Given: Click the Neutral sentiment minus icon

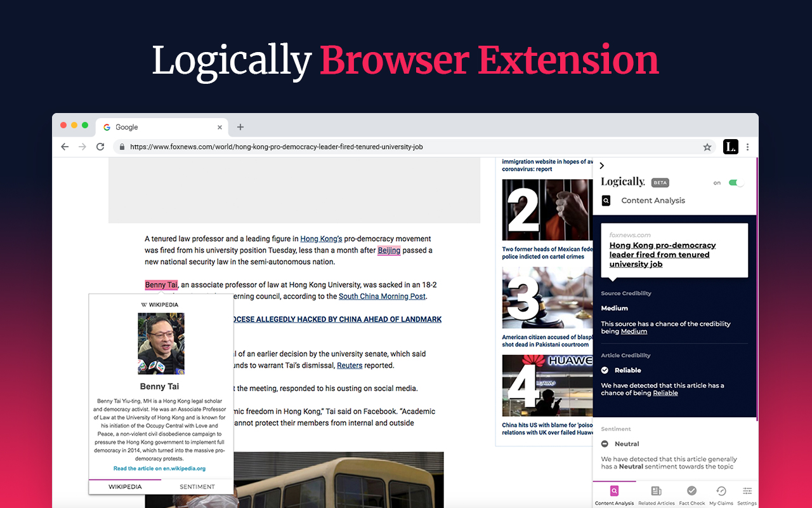Looking at the screenshot, I should point(605,444).
